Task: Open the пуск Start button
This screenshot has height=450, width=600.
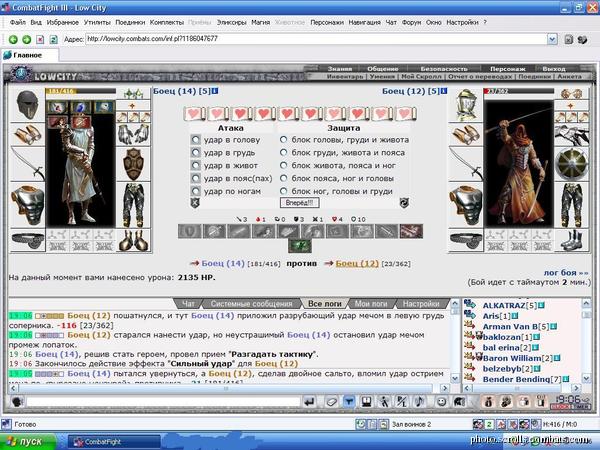Action: point(28,442)
